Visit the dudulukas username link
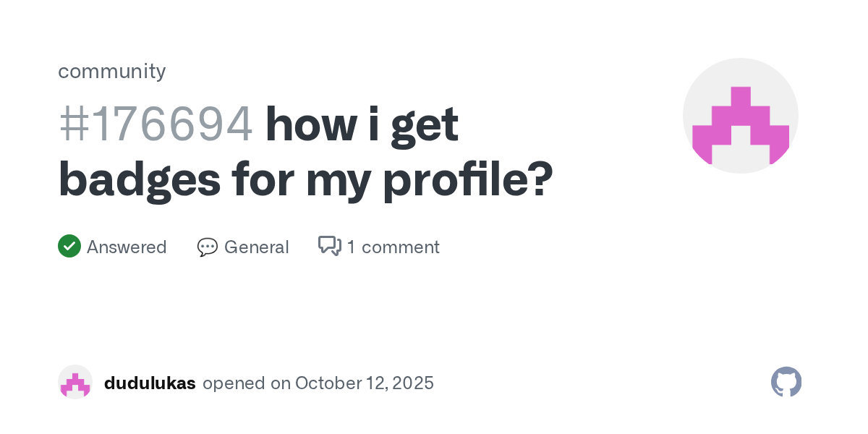This screenshot has height=434, width=868. click(x=150, y=383)
